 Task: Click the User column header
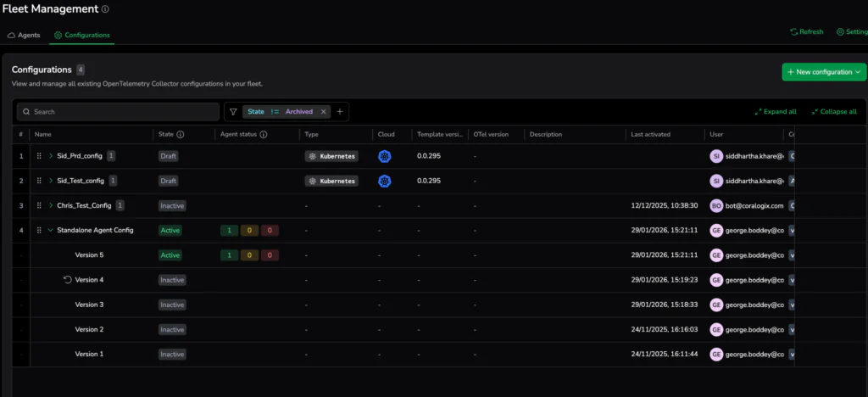[716, 134]
